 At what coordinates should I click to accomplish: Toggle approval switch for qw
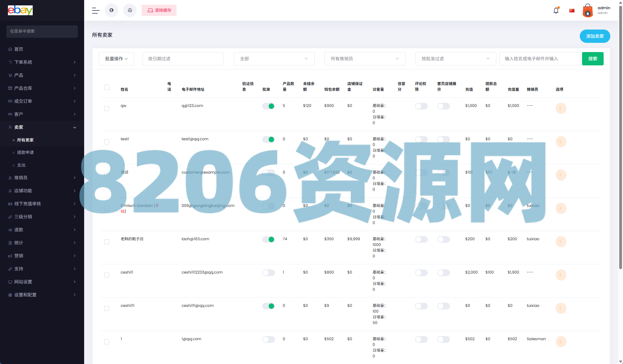coord(268,106)
